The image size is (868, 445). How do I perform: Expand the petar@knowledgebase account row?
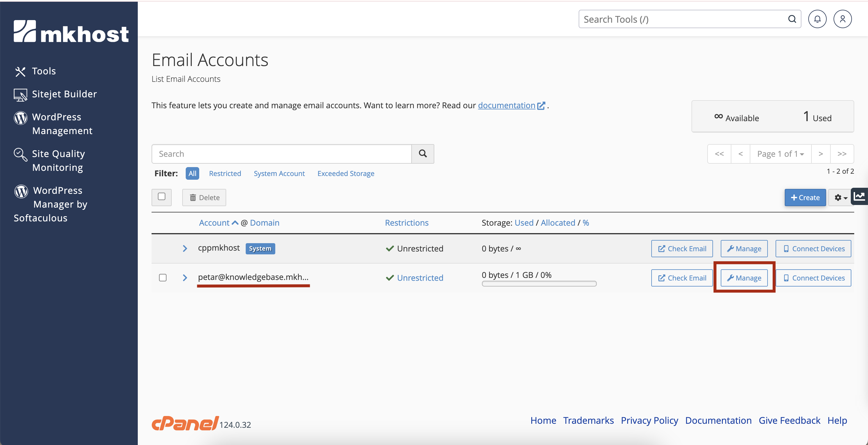point(185,277)
